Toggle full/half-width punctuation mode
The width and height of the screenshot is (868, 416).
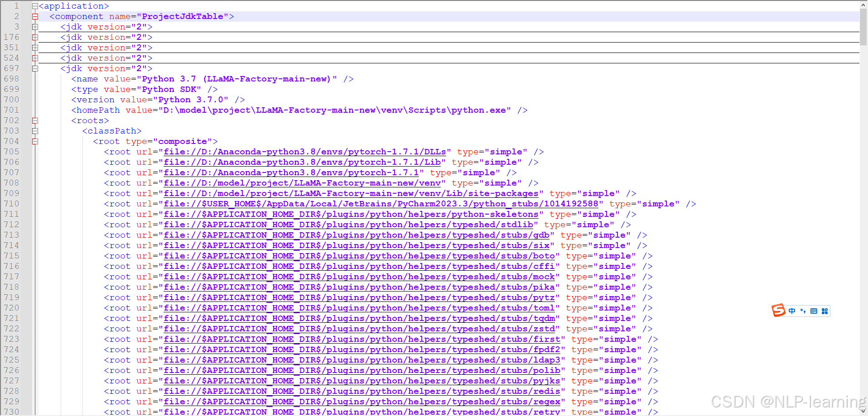tap(802, 311)
